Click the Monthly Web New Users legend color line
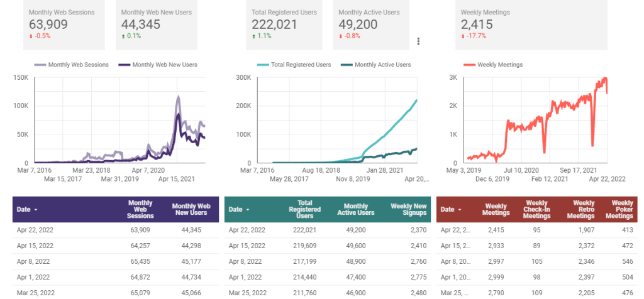This screenshot has height=299, width=644. click(125, 65)
